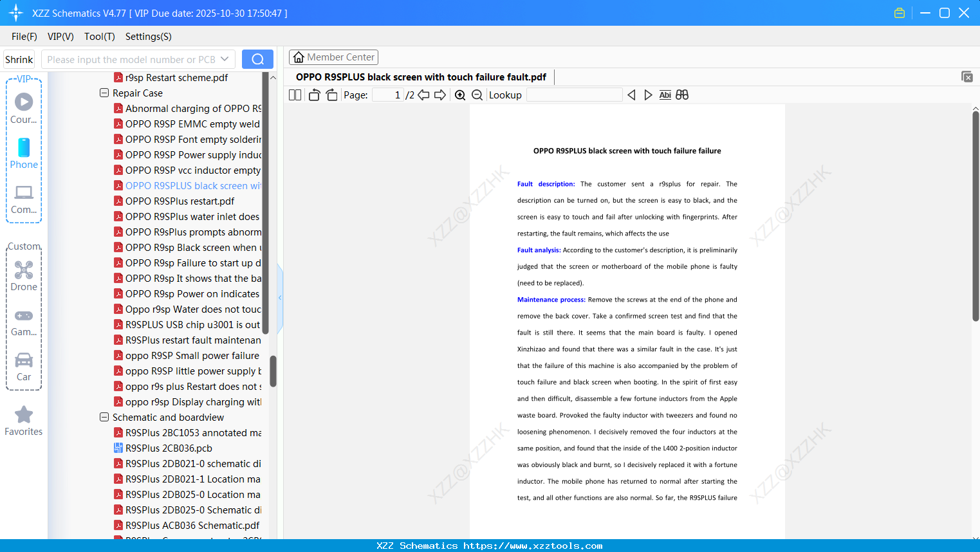Open R9SPlus 2DB021-1 Location map file
Screen dimensions: 980x552
[x=187, y=479]
